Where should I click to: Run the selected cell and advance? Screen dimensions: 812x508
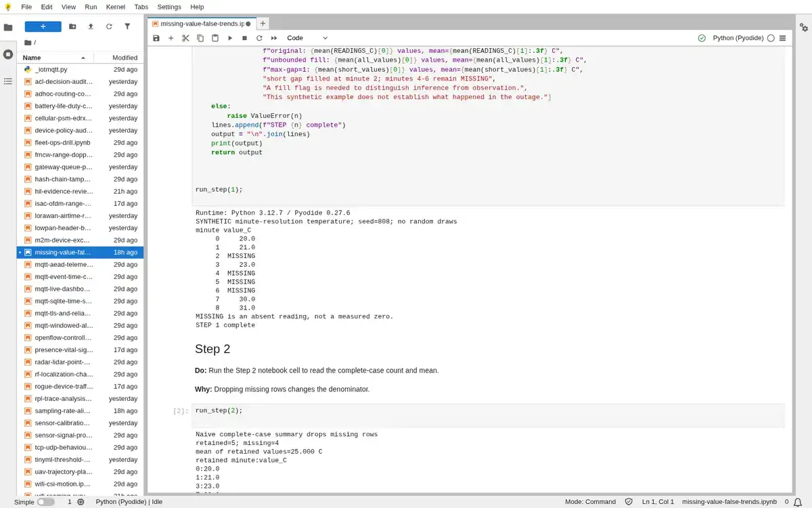(230, 38)
